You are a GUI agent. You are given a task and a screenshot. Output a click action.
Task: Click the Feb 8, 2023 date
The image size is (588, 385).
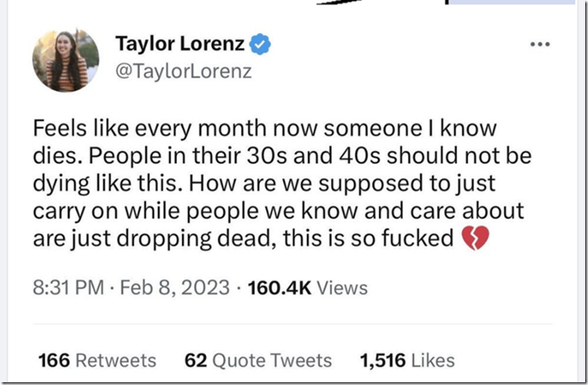click(177, 287)
